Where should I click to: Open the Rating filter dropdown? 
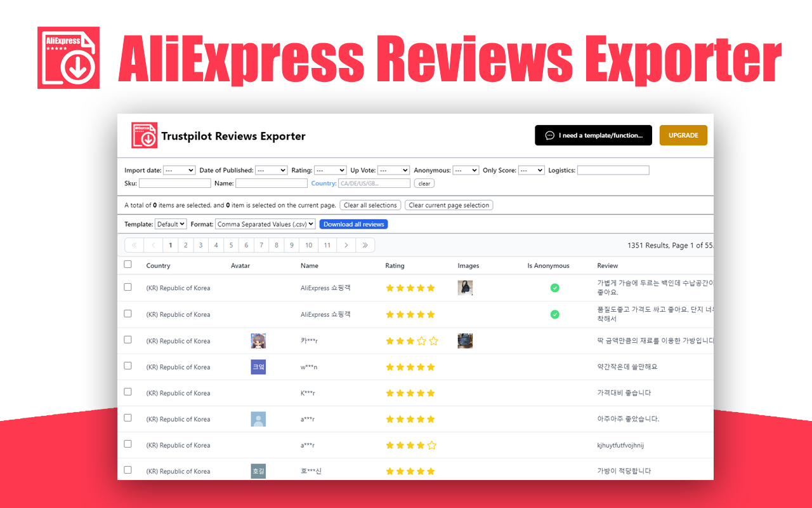coord(330,170)
